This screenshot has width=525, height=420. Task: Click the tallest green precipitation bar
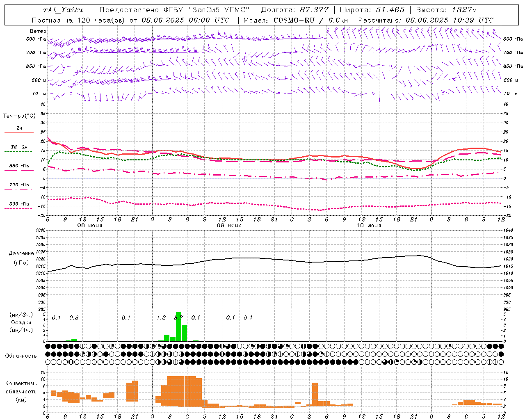click(178, 326)
